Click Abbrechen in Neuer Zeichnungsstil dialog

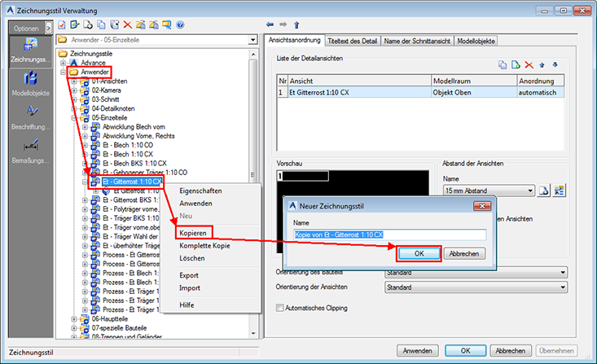click(x=463, y=253)
